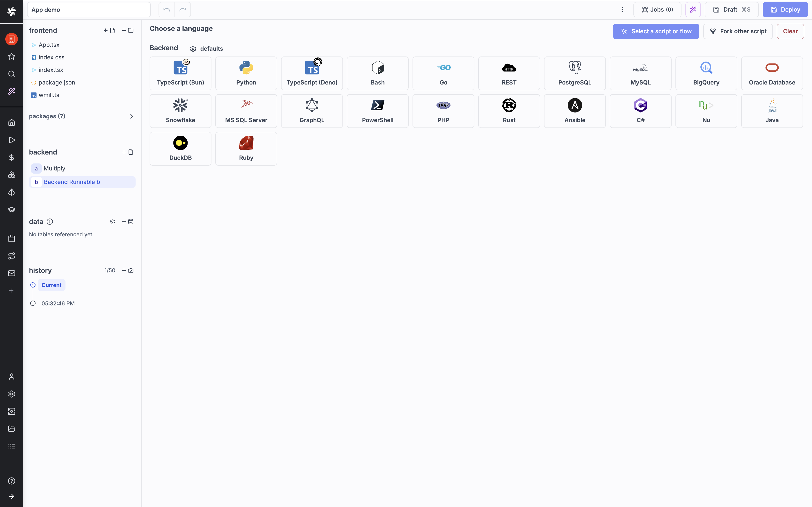The image size is (812, 507).
Task: Open data settings gear icon
Action: tap(112, 222)
